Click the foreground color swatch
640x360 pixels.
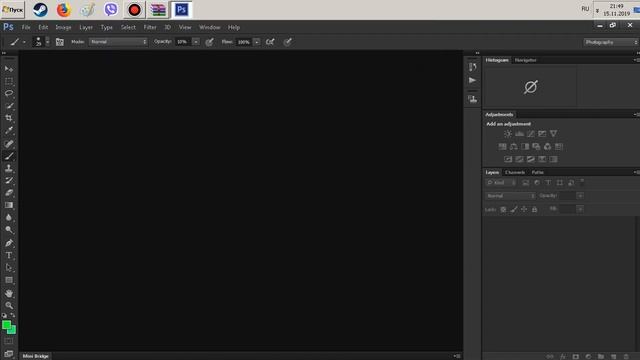(6, 325)
